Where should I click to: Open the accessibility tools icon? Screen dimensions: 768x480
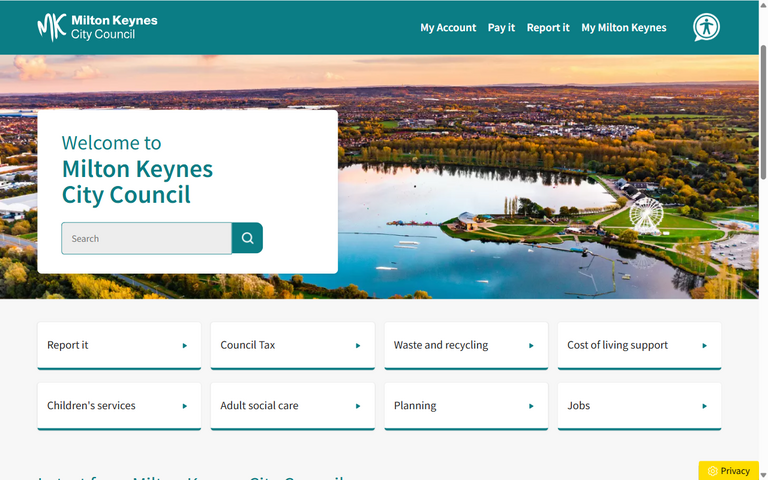[x=706, y=27]
